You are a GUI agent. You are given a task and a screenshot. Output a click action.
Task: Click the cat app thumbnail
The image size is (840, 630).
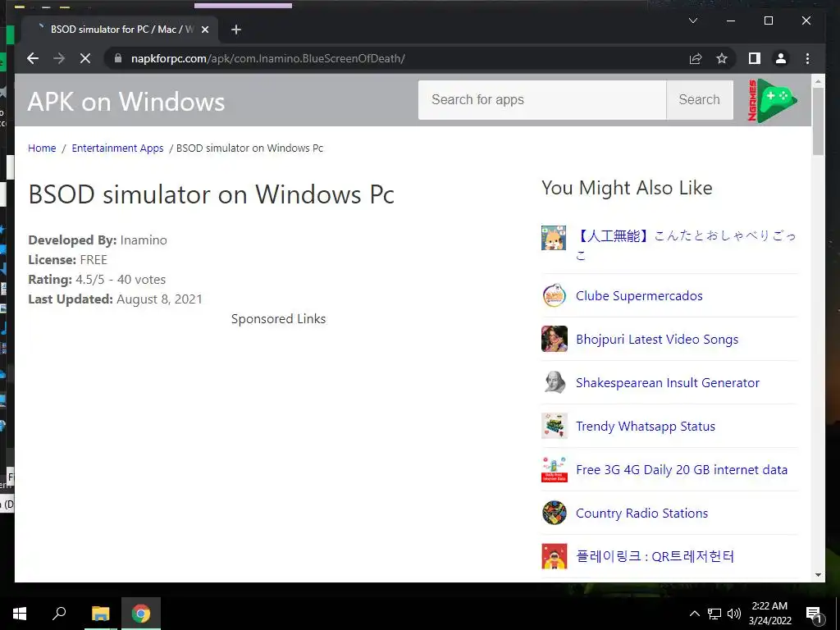(554, 238)
